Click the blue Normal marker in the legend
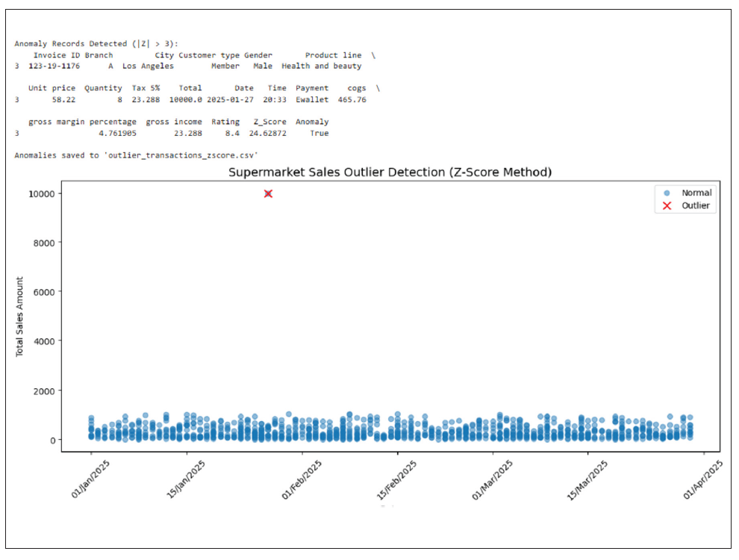Screen dimensions: 739x560 tap(667, 193)
